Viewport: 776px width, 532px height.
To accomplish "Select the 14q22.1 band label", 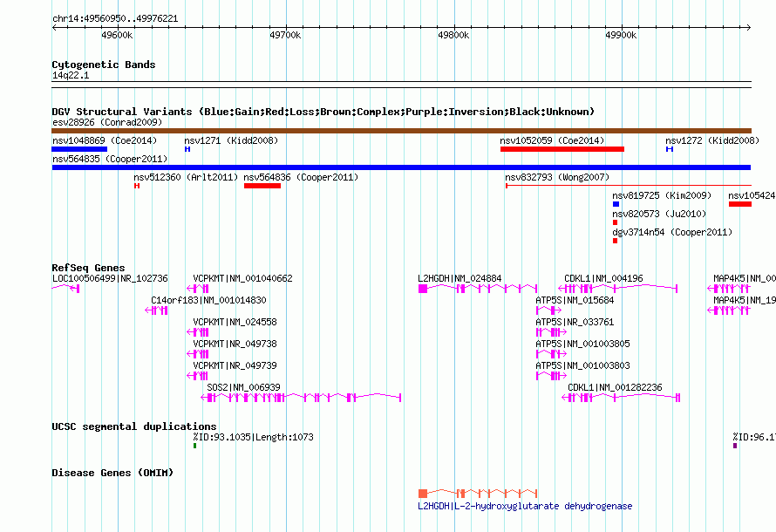I will coord(71,75).
